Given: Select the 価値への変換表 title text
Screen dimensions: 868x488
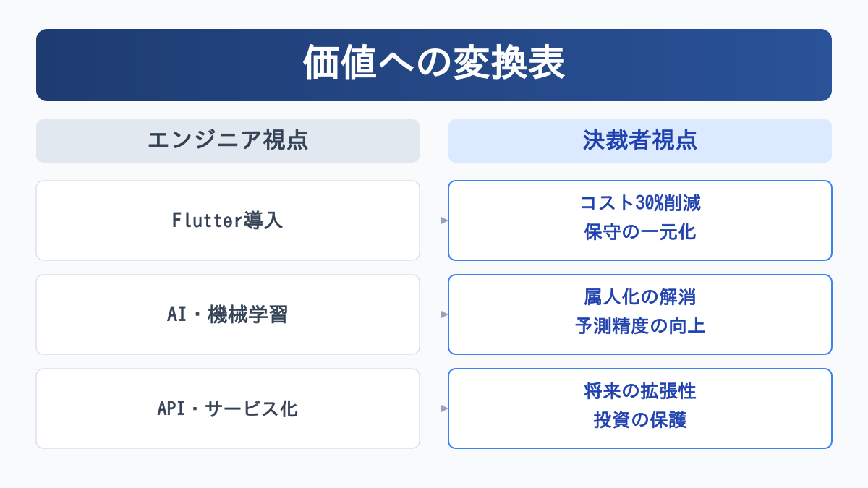Looking at the screenshot, I should 433,64.
